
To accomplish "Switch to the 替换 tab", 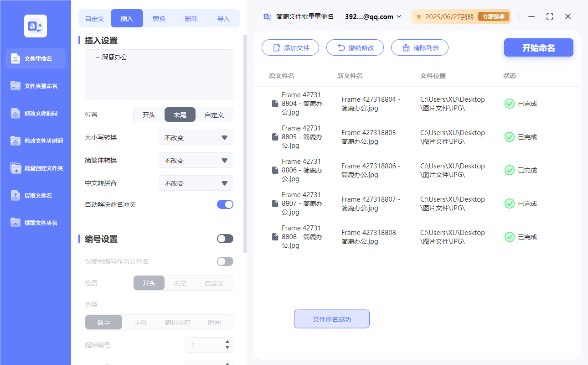I will point(159,18).
